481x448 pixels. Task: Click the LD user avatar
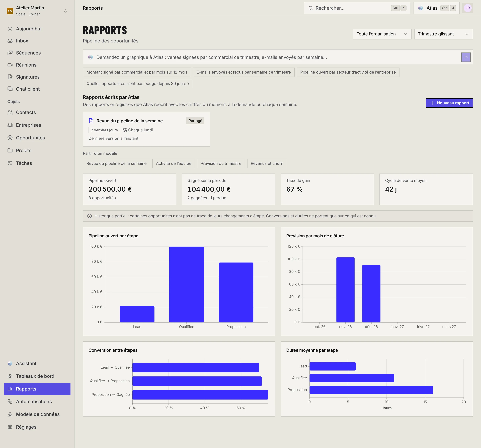pyautogui.click(x=467, y=8)
